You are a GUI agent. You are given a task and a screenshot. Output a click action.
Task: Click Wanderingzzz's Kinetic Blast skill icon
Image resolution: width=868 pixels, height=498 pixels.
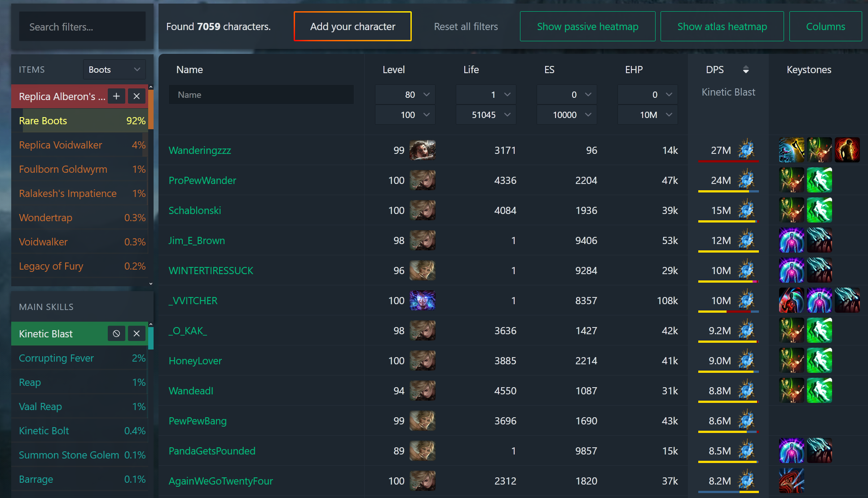tap(746, 150)
